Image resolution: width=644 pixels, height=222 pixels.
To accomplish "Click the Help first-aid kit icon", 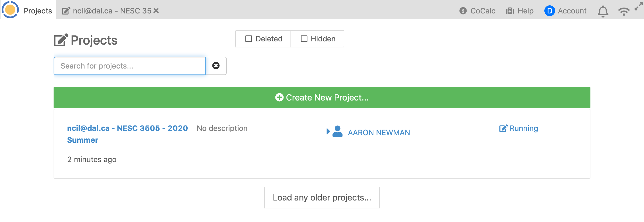I will coord(510,11).
